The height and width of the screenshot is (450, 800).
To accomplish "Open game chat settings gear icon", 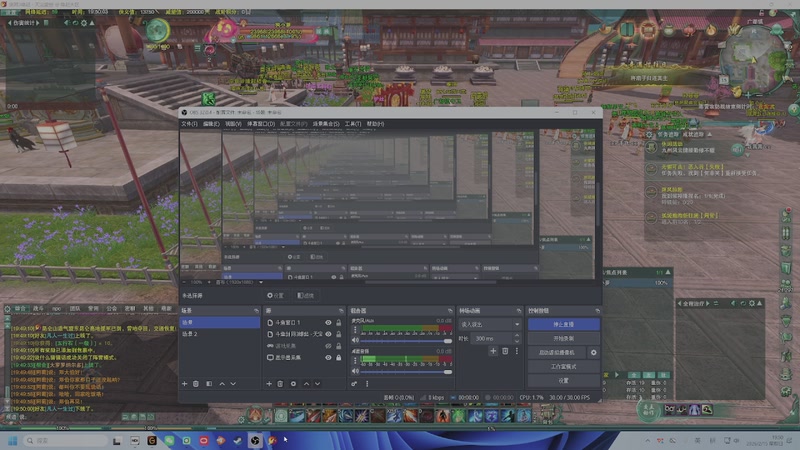I will (x=8, y=309).
